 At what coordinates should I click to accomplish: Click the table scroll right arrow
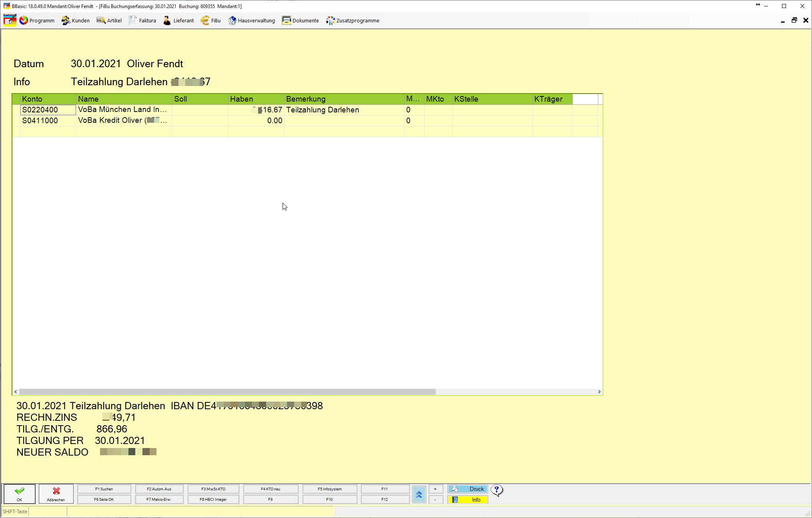click(599, 392)
